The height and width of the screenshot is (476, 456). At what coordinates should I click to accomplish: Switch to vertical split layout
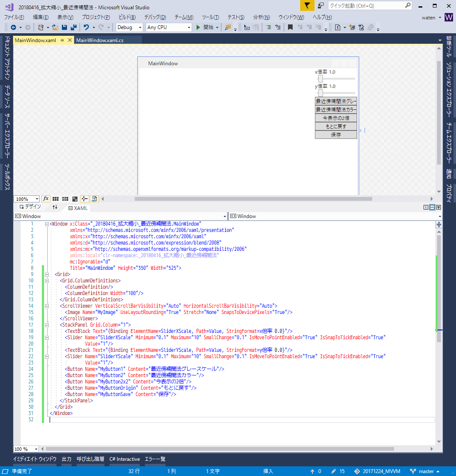426,207
